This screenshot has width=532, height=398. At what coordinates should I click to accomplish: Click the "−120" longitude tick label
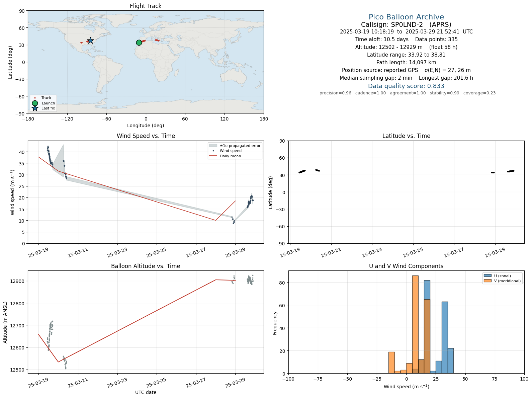pyautogui.click(x=67, y=119)
